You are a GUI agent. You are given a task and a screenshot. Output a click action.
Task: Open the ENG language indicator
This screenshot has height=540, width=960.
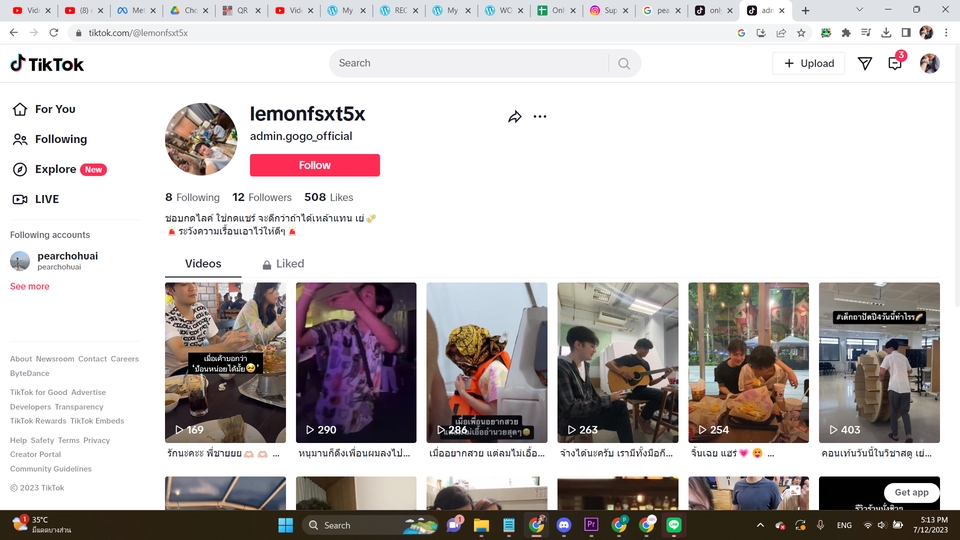click(844, 525)
